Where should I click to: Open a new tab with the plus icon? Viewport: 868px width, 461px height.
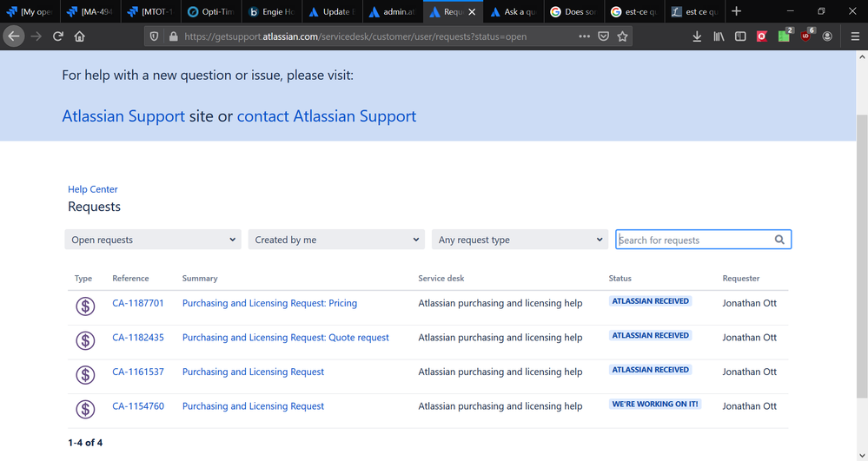click(736, 11)
